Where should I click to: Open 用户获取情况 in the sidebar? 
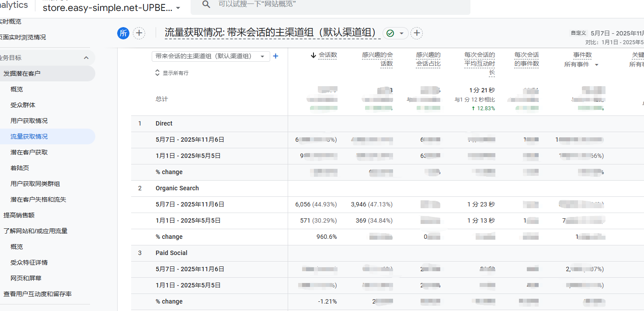[29, 121]
